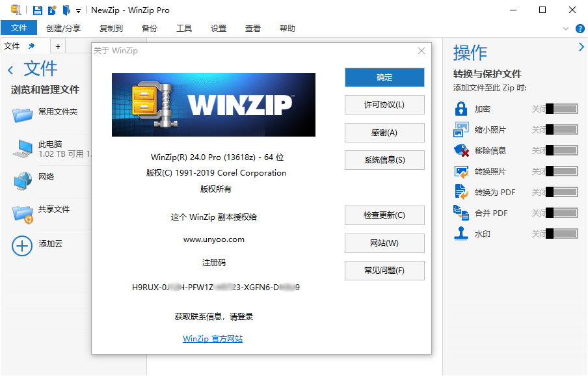Image resolution: width=588 pixels, height=376 pixels.
Task: Click the 版权(C) 1991-2019 Corel Corporation text
Action: pyautogui.click(x=216, y=173)
